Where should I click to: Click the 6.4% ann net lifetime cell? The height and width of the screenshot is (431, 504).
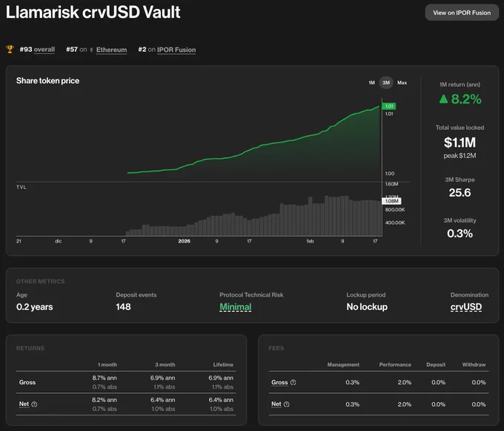[x=221, y=400]
